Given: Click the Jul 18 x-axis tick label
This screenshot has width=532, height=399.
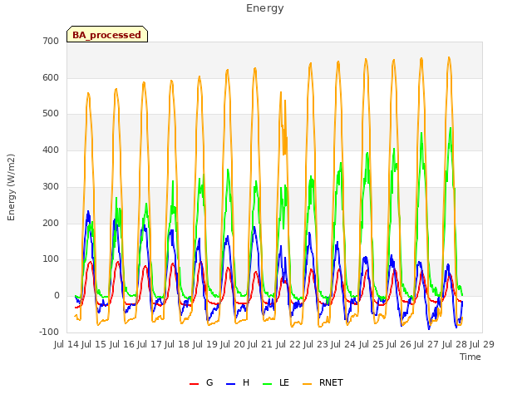Looking at the screenshot, I should point(177,344).
